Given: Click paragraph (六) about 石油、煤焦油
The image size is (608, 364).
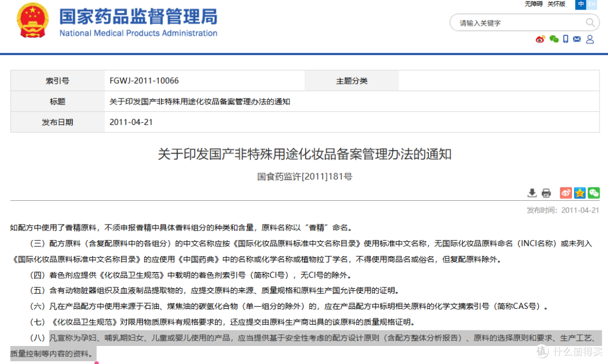Looking at the screenshot, I should pyautogui.click(x=289, y=306).
